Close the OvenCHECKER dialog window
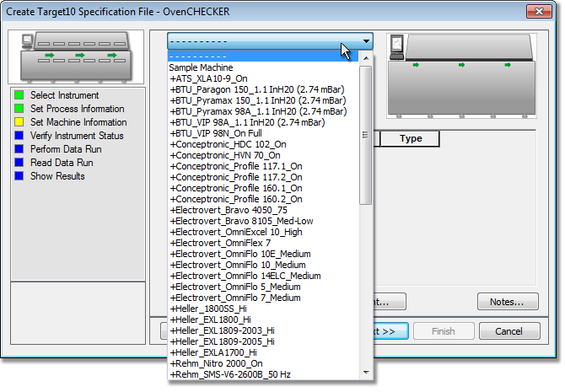The image size is (565, 392). (539, 11)
